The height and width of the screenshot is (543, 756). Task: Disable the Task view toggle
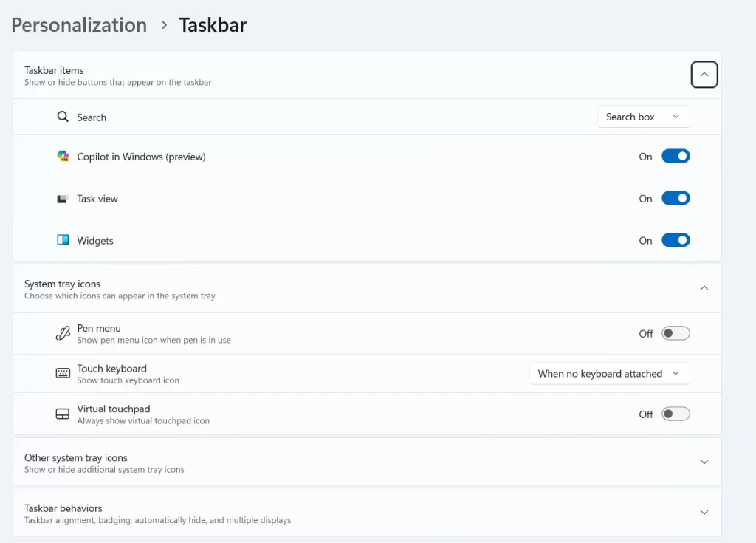coord(676,199)
